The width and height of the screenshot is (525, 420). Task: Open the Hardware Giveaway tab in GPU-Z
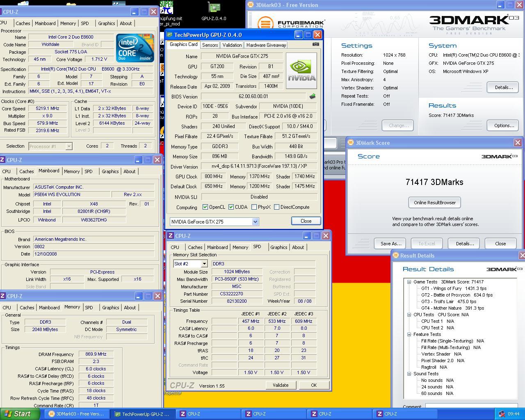point(266,45)
